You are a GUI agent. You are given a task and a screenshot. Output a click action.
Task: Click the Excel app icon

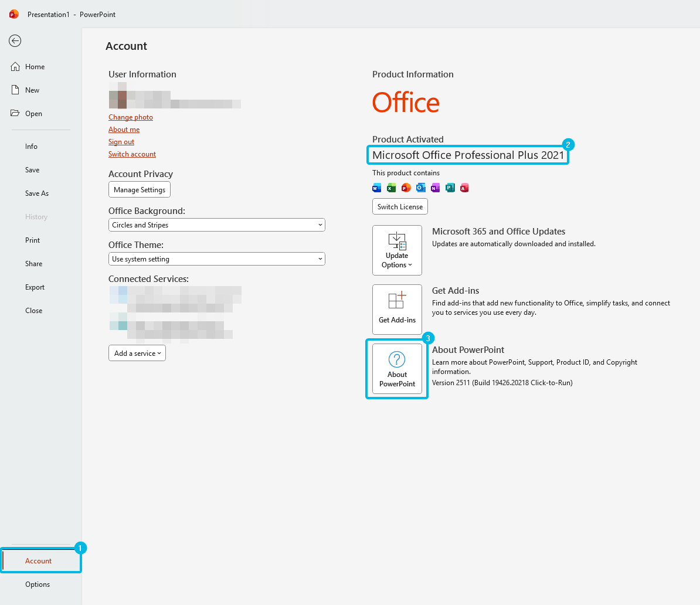click(x=391, y=188)
